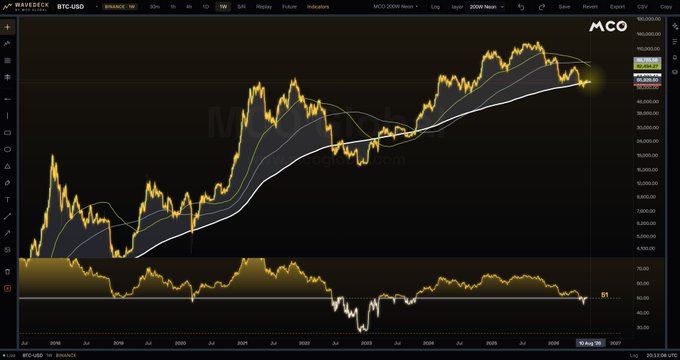The height and width of the screenshot is (360, 680).
Task: Toggle the S/R levels overlay
Action: pos(242,7)
